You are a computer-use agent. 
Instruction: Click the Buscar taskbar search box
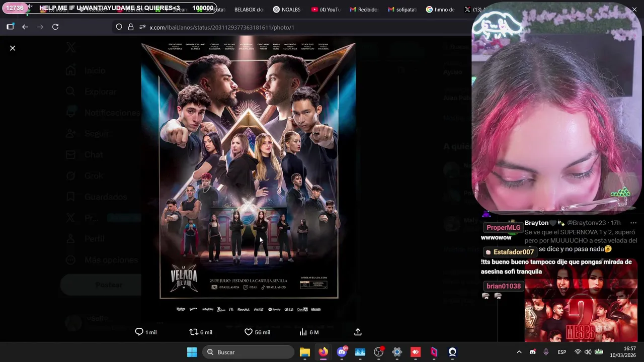click(249, 352)
